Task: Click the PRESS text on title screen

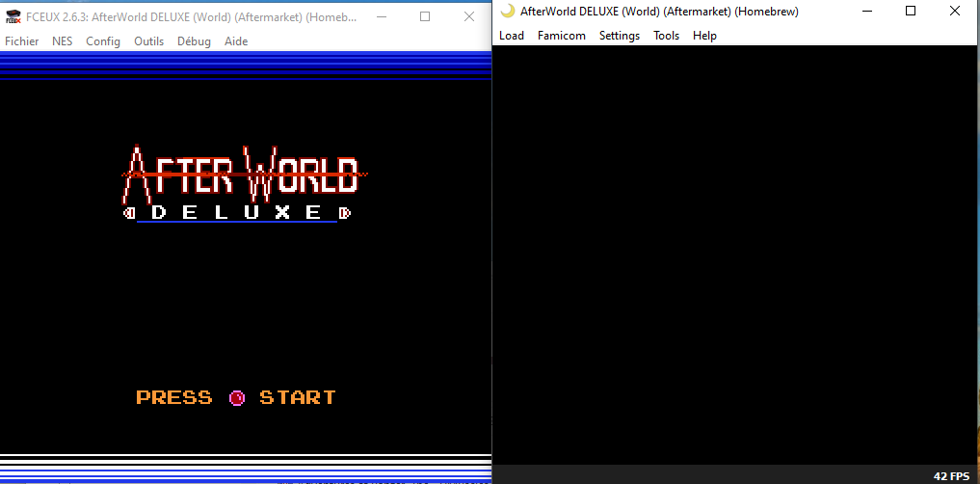Action: click(173, 397)
